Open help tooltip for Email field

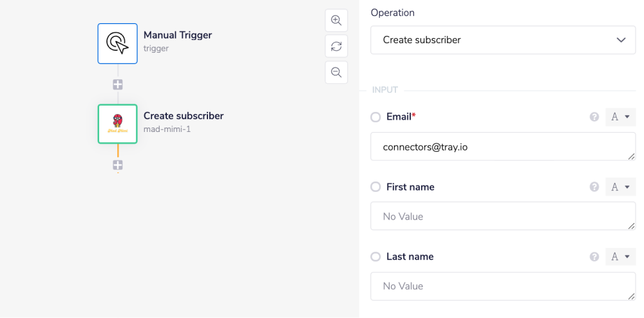tap(594, 117)
